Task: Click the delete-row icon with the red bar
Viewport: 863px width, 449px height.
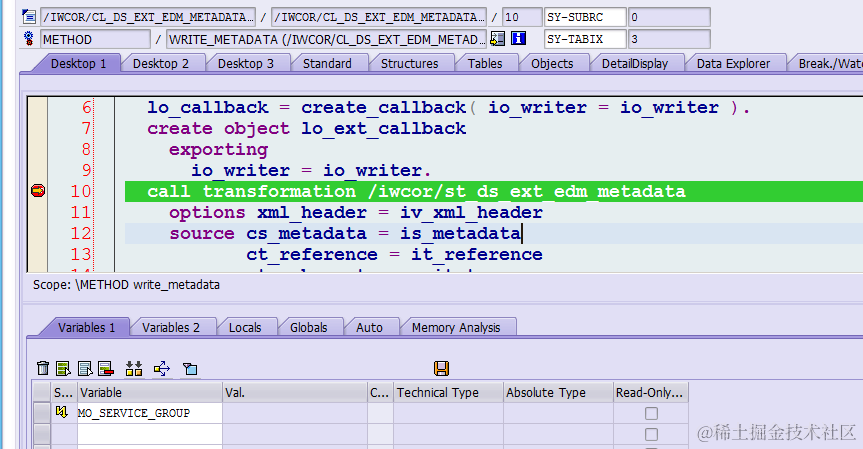Action: [105, 368]
